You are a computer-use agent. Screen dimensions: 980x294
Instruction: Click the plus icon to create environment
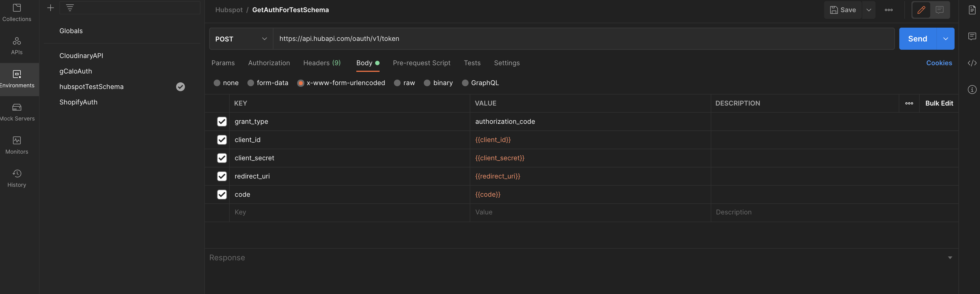50,8
